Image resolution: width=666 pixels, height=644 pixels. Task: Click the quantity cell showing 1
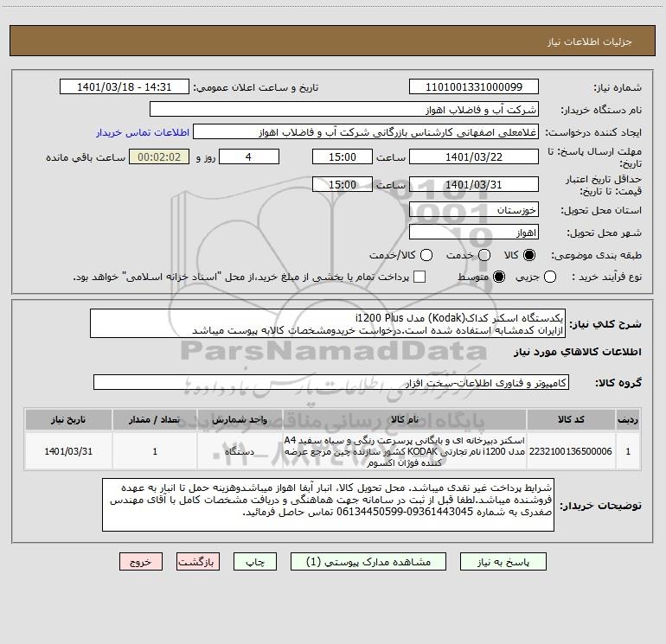point(155,451)
